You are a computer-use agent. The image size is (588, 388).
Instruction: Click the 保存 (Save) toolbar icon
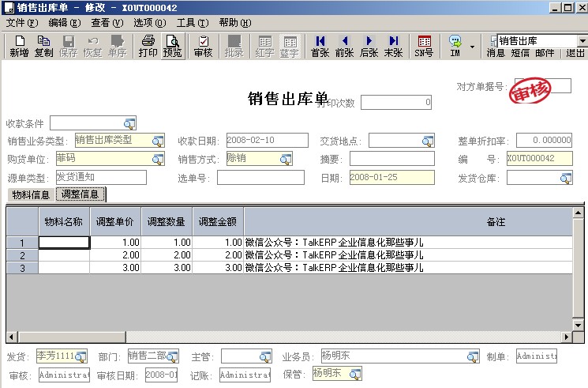68,46
